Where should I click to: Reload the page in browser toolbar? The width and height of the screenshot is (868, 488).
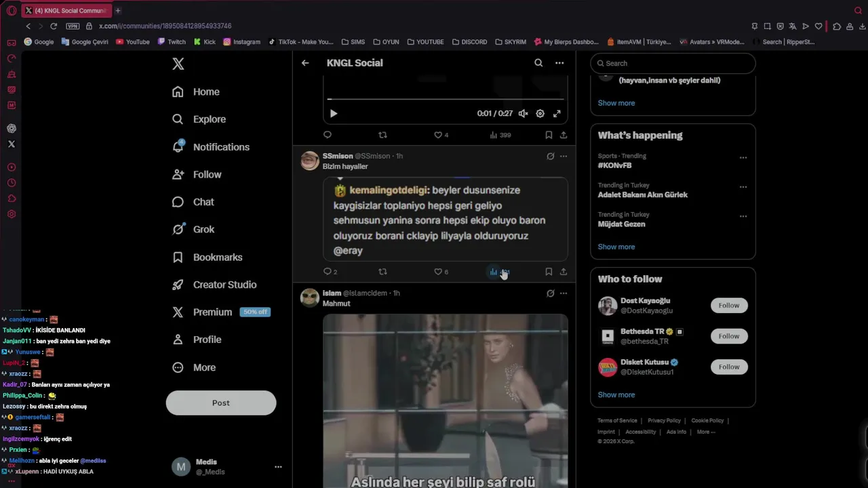(x=54, y=26)
